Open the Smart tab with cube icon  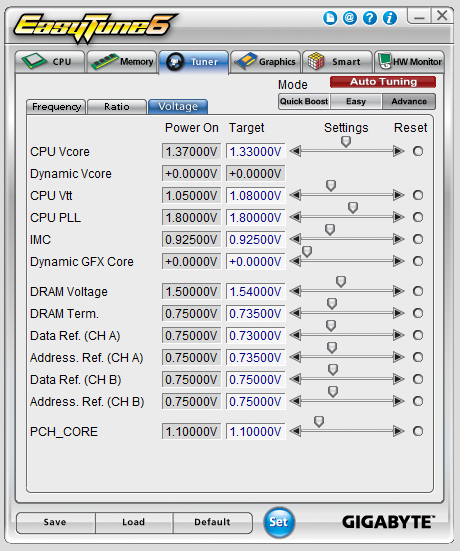coord(337,62)
